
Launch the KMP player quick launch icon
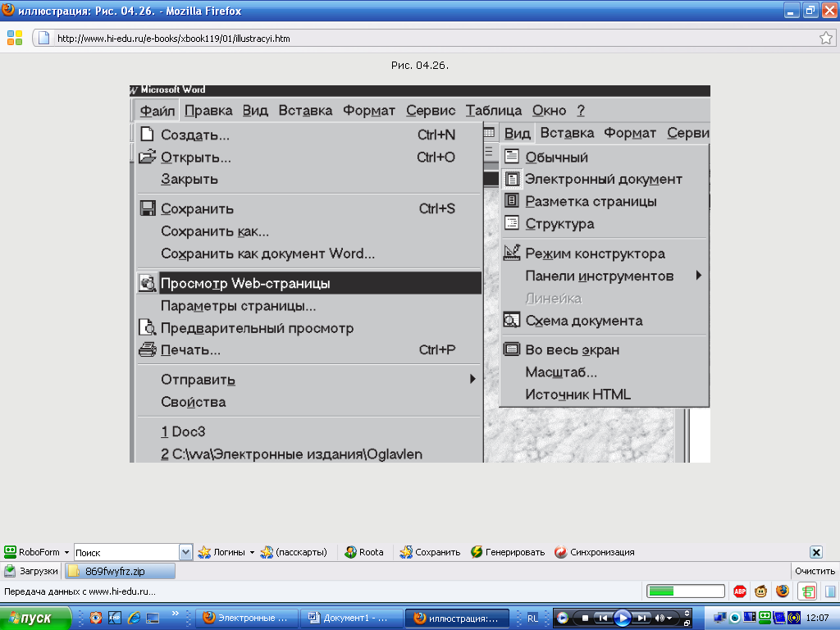click(x=115, y=618)
